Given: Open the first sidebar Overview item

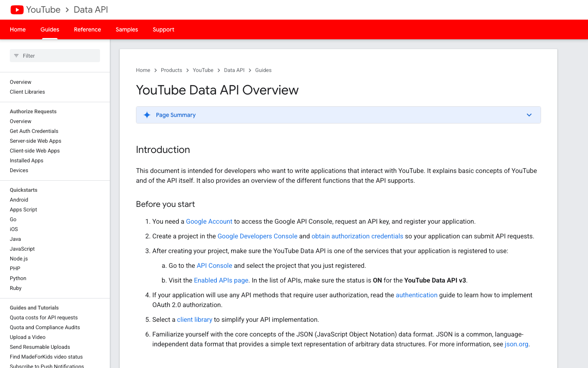Looking at the screenshot, I should (20, 82).
